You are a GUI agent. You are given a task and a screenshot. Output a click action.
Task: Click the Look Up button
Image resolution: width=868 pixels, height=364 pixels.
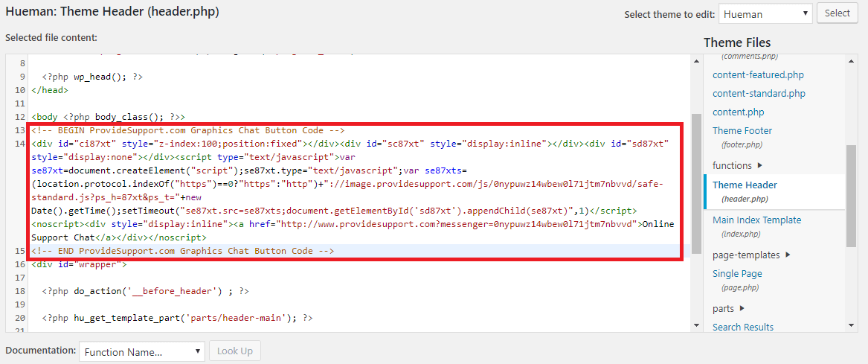coord(235,351)
